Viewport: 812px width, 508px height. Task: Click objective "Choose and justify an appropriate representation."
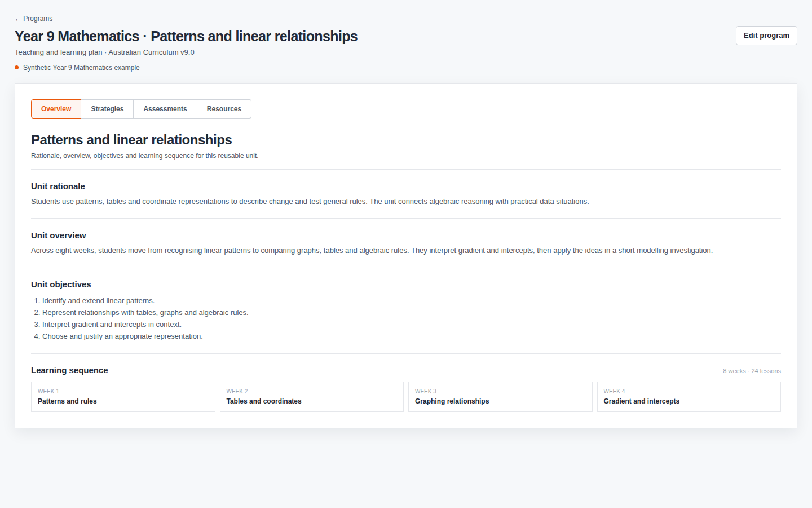click(x=122, y=336)
